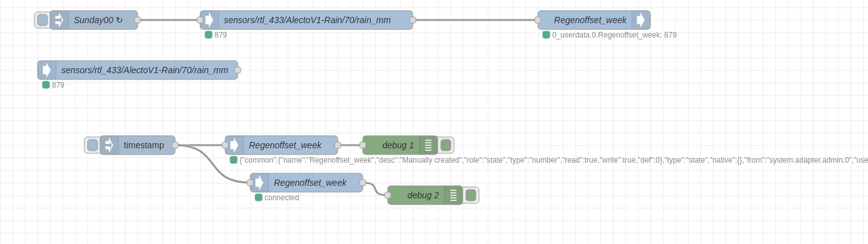Select output port of unconnected rain_mm node
This screenshot has height=244, width=868.
238,70
